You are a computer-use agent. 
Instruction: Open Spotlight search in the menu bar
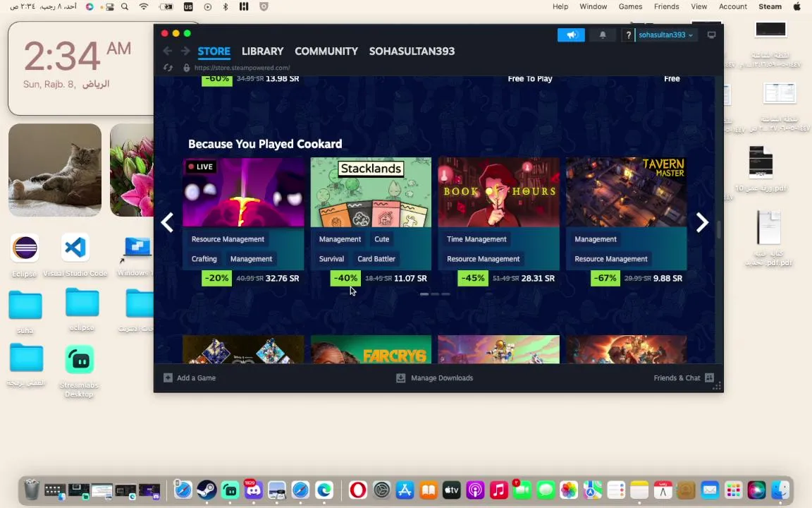pos(125,7)
